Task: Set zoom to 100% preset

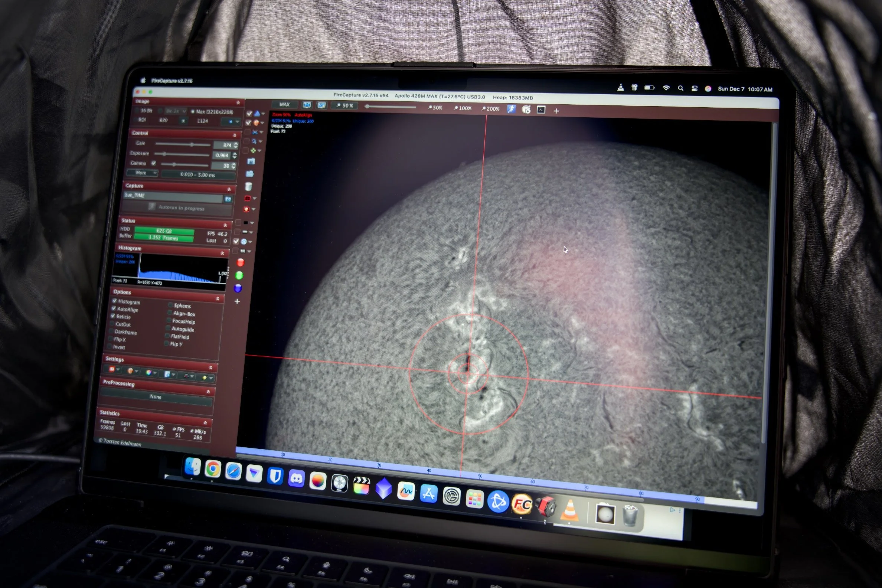Action: click(x=463, y=108)
